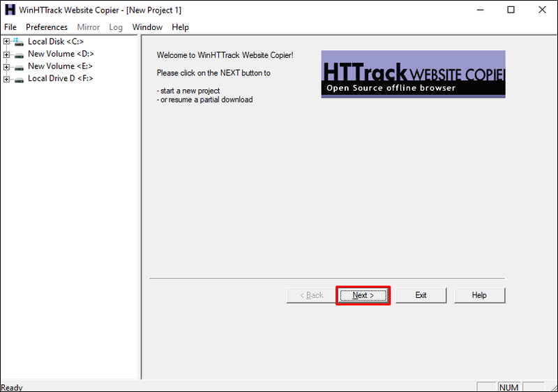The image size is (558, 392).
Task: Click the NUM indicator in status bar
Action: pyautogui.click(x=508, y=387)
